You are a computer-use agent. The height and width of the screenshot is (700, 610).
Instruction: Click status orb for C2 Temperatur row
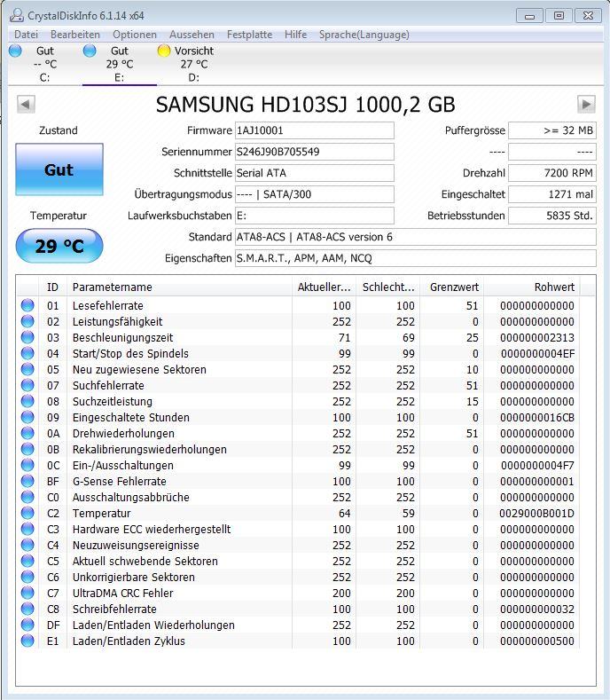tap(27, 514)
